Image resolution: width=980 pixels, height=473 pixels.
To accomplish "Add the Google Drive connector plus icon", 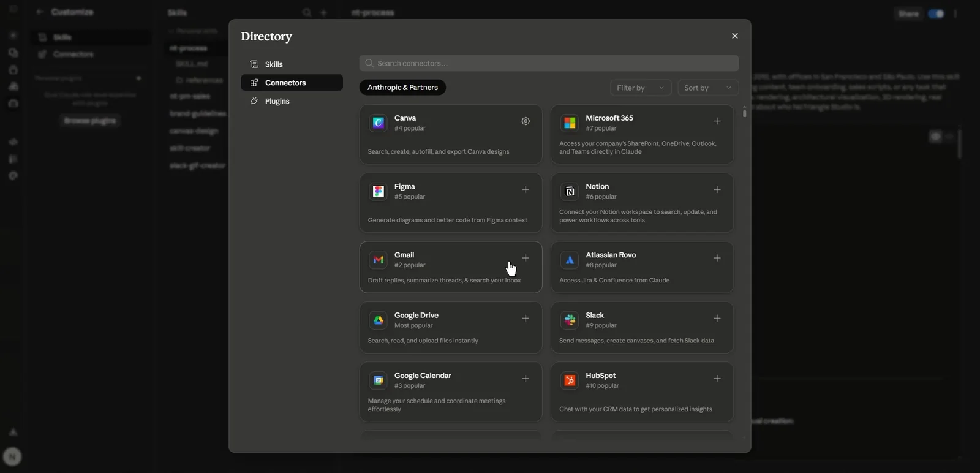I will click(526, 319).
